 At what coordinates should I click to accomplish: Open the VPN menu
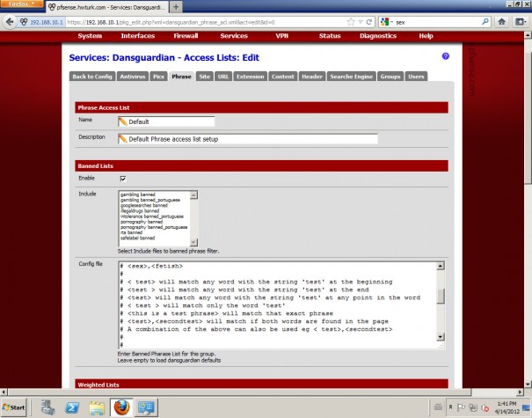(282, 36)
